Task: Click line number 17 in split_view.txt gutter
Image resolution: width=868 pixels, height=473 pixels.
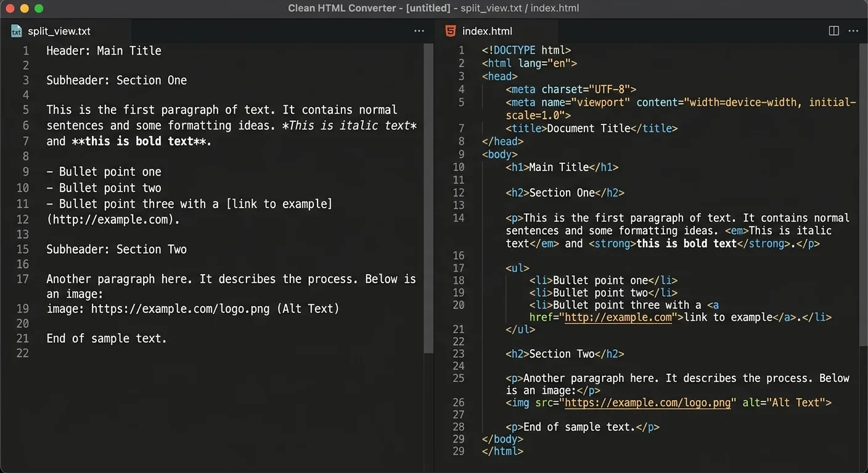Action: click(23, 279)
